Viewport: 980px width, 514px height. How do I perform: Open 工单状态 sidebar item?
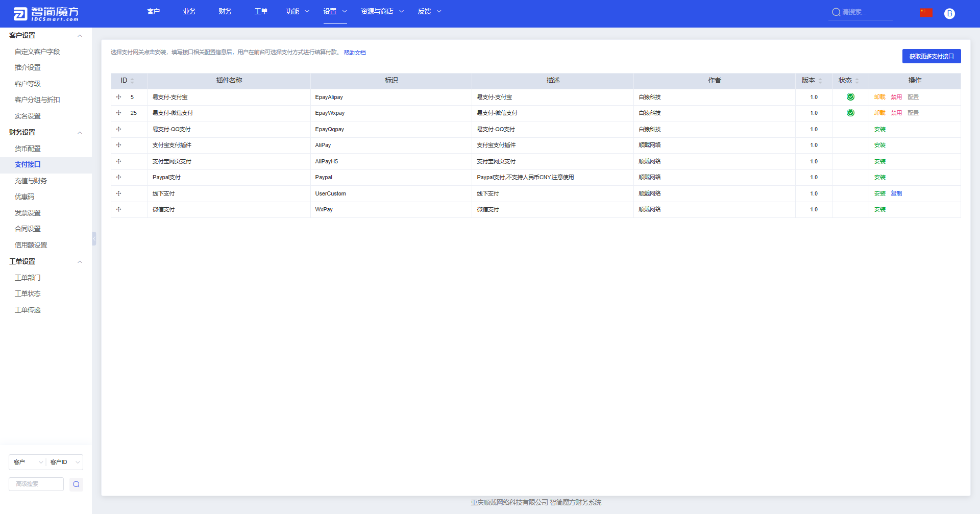28,293
